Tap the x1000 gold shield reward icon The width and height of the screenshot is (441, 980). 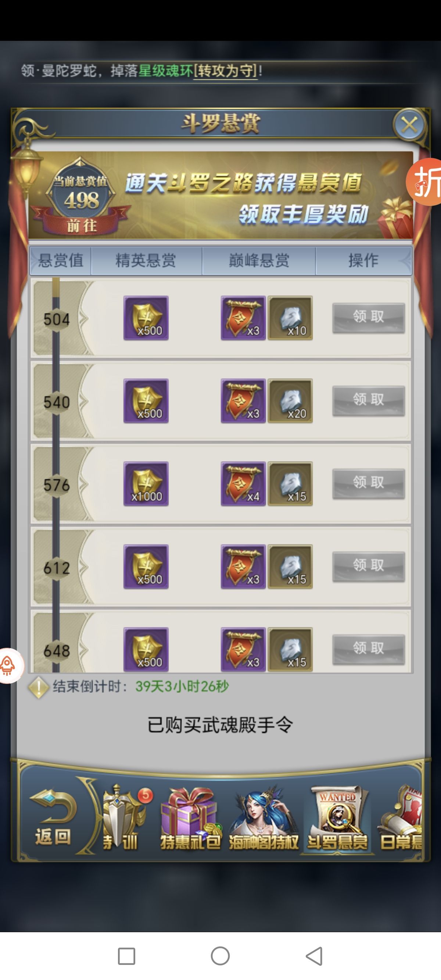click(146, 483)
